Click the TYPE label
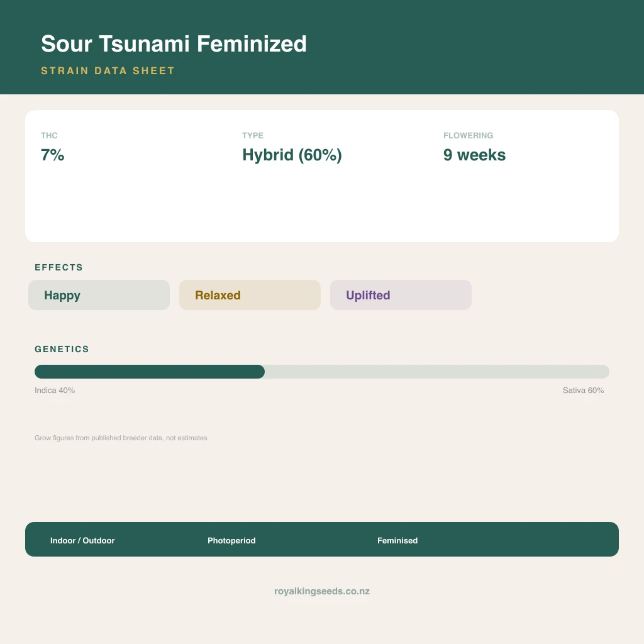 click(253, 136)
